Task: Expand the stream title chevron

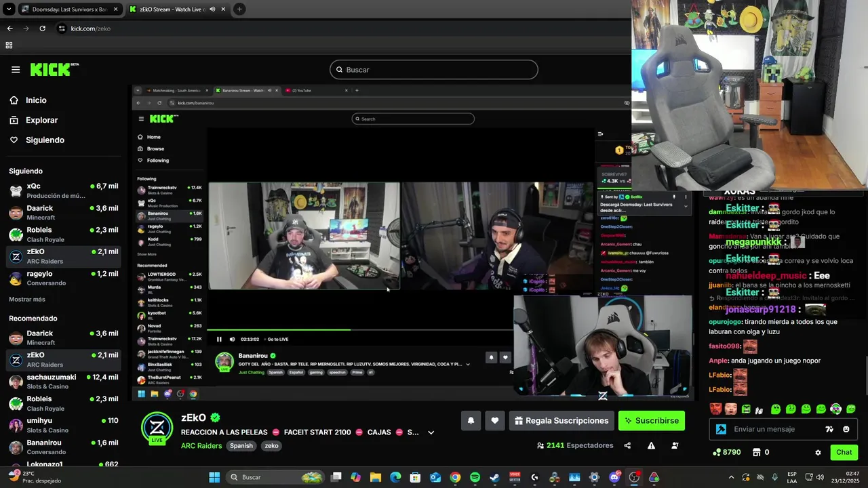Action: [x=431, y=432]
